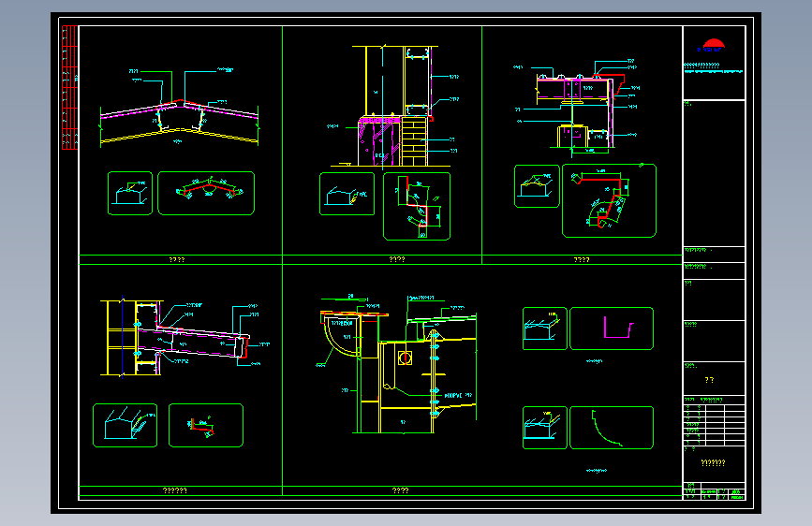812x526 pixels.
Task: Open the red Z-shaped flashing detail box
Action: (417, 207)
